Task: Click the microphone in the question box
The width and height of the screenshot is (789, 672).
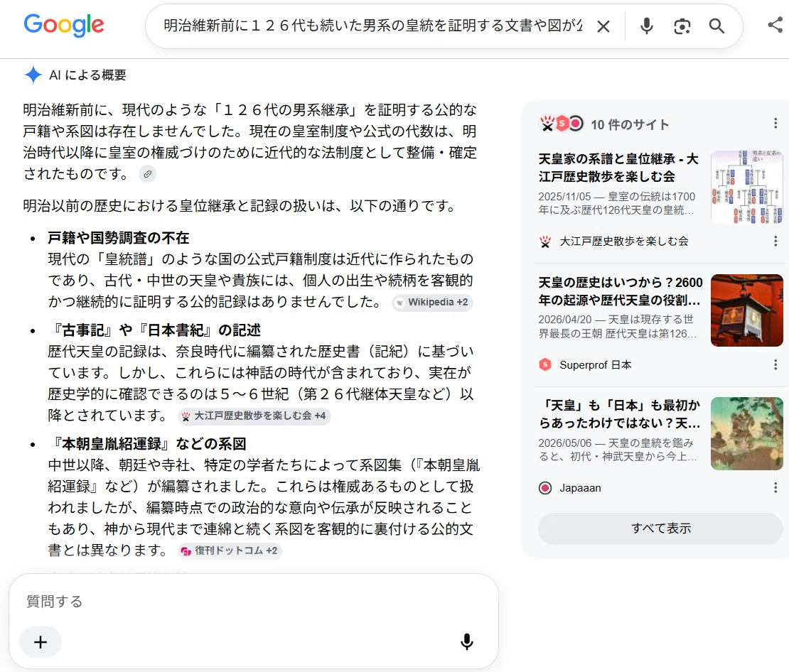Action: pos(466,642)
